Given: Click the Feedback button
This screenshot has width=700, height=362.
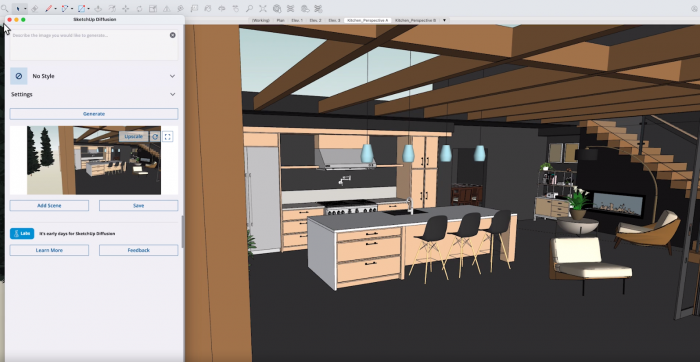Looking at the screenshot, I should tap(138, 250).
